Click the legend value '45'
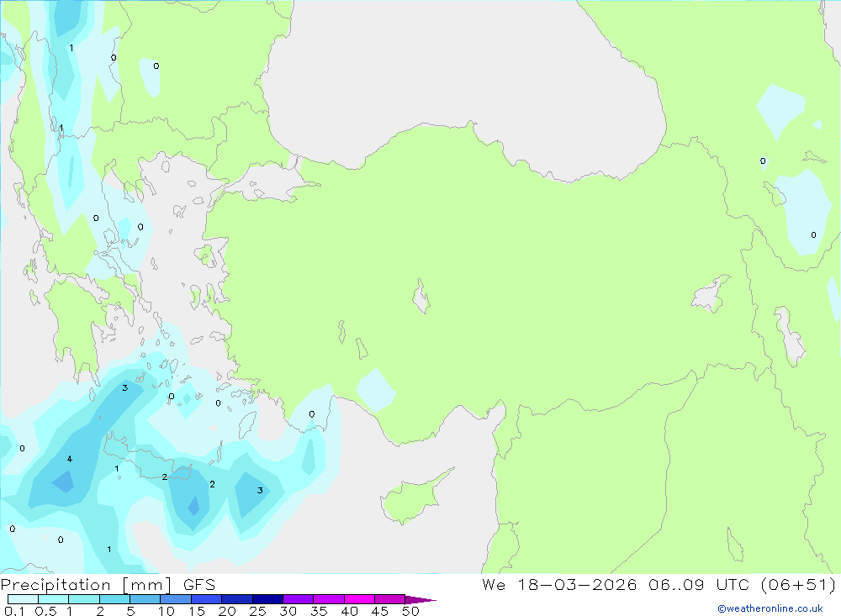The image size is (841, 616). tap(380, 611)
